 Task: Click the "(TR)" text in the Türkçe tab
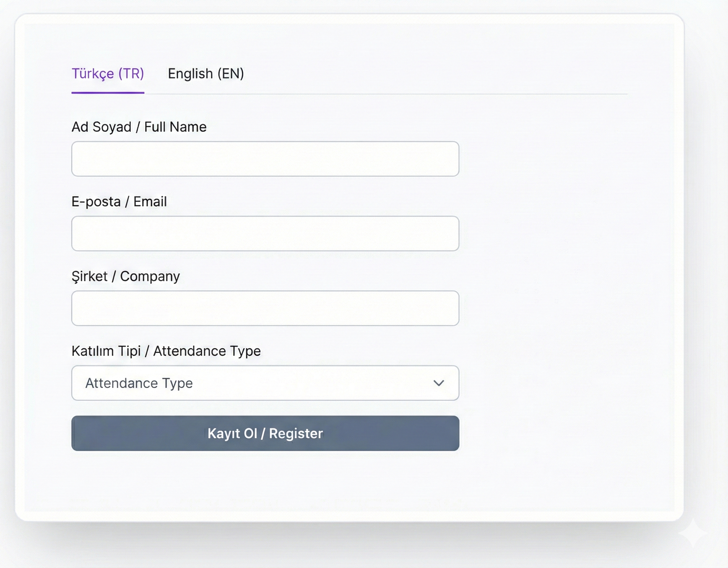click(131, 73)
